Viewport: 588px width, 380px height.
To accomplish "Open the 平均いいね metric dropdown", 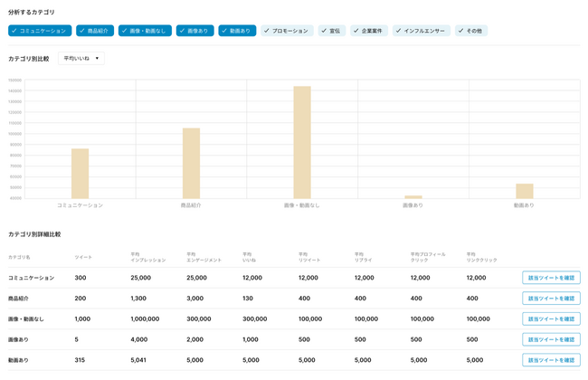I will point(81,59).
